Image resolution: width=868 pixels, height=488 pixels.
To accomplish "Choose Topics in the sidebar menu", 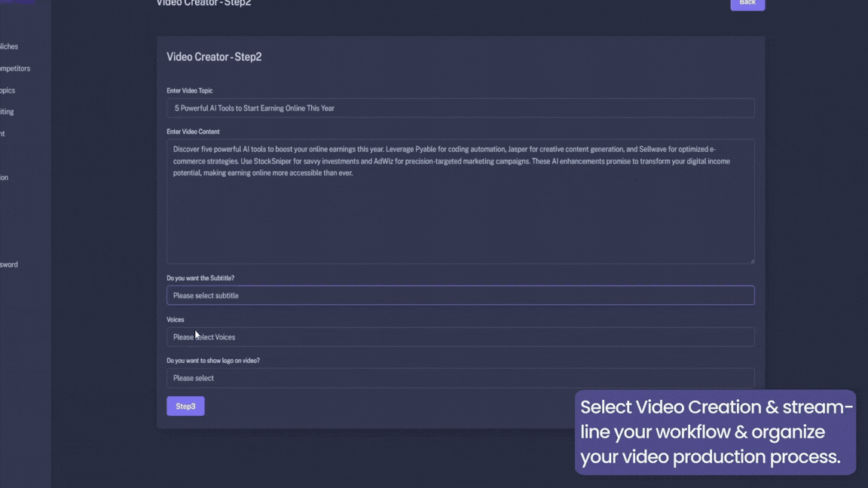I will [x=8, y=90].
